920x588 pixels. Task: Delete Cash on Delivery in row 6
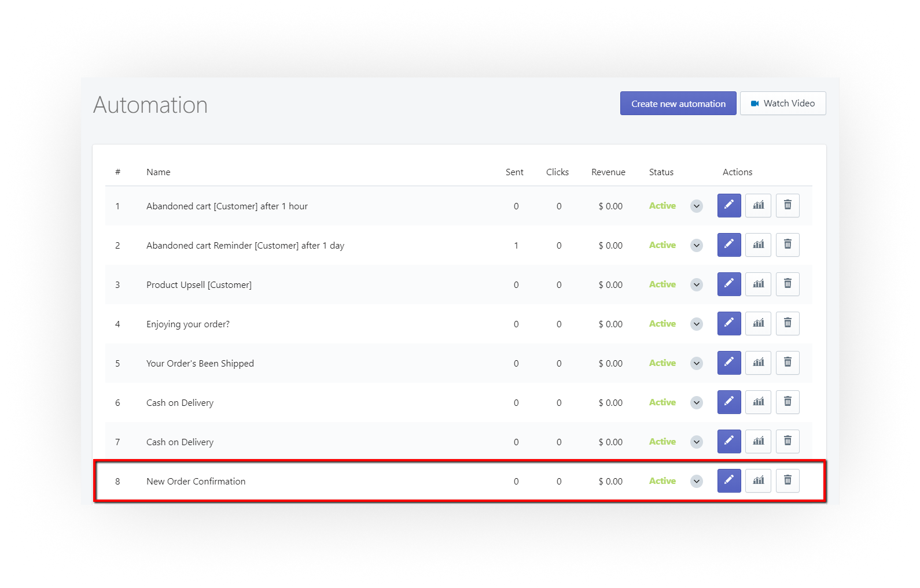pos(787,402)
